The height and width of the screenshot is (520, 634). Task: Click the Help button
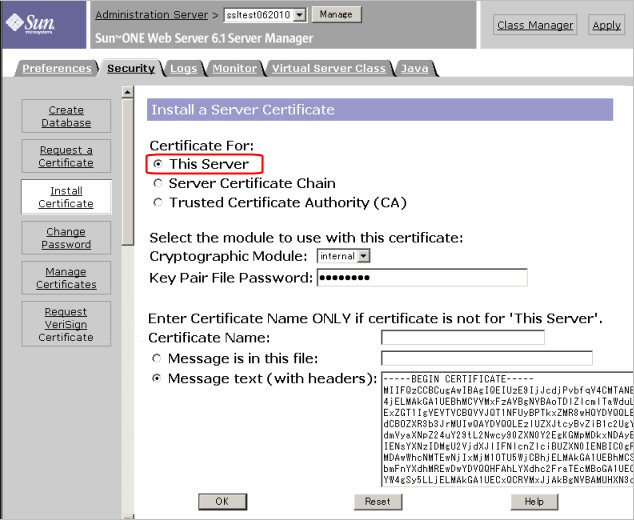click(x=534, y=501)
